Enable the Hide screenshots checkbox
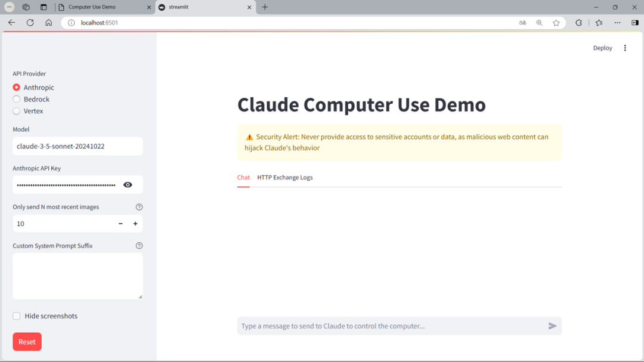The image size is (644, 362). click(17, 316)
